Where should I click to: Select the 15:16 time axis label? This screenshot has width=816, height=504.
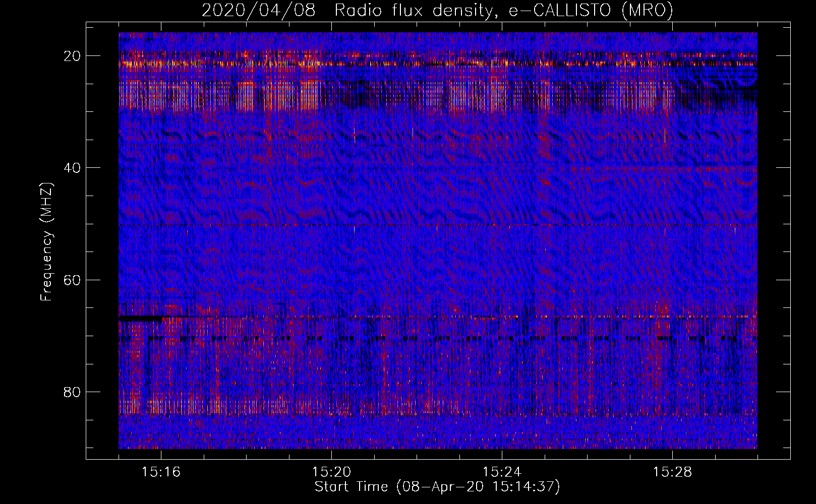(161, 472)
